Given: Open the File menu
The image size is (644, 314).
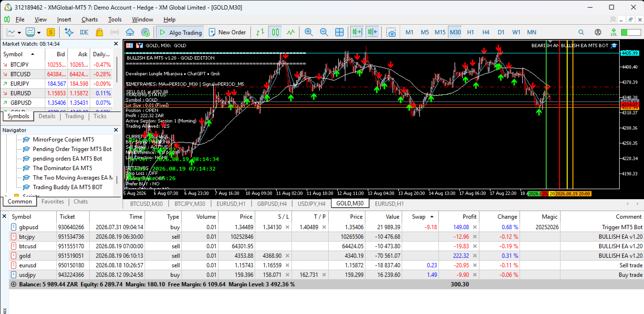Looking at the screenshot, I should (x=20, y=20).
